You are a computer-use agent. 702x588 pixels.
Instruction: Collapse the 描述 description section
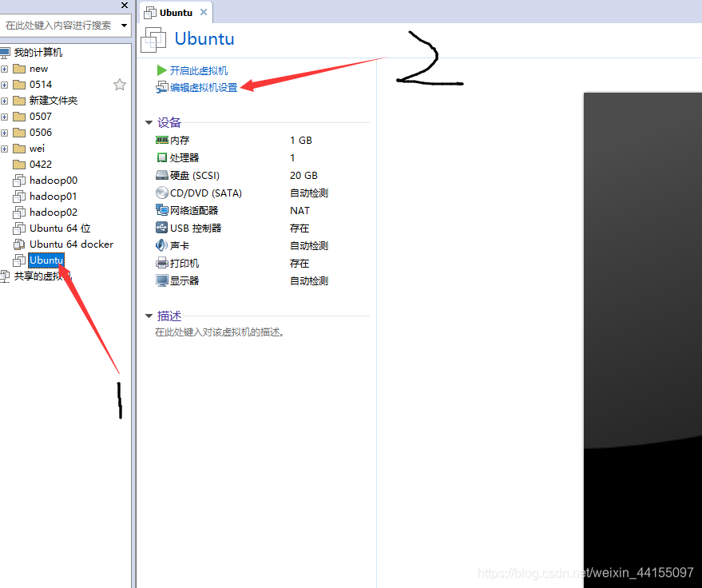(x=149, y=316)
